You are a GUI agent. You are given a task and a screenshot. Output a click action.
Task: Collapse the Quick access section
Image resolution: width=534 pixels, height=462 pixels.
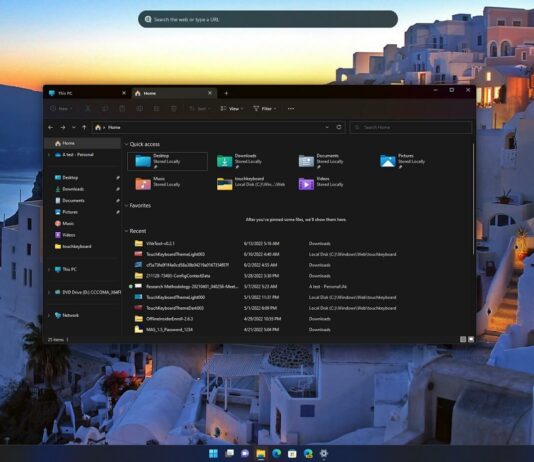(126, 144)
